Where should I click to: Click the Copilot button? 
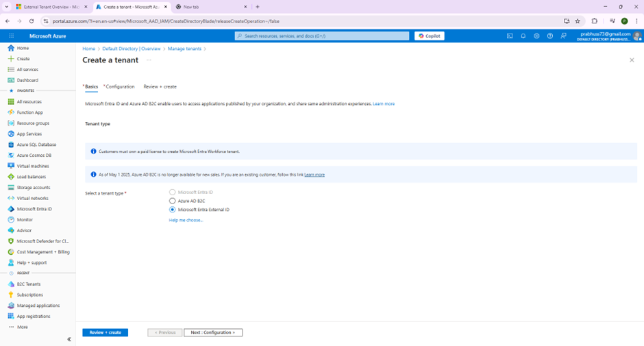coord(429,36)
